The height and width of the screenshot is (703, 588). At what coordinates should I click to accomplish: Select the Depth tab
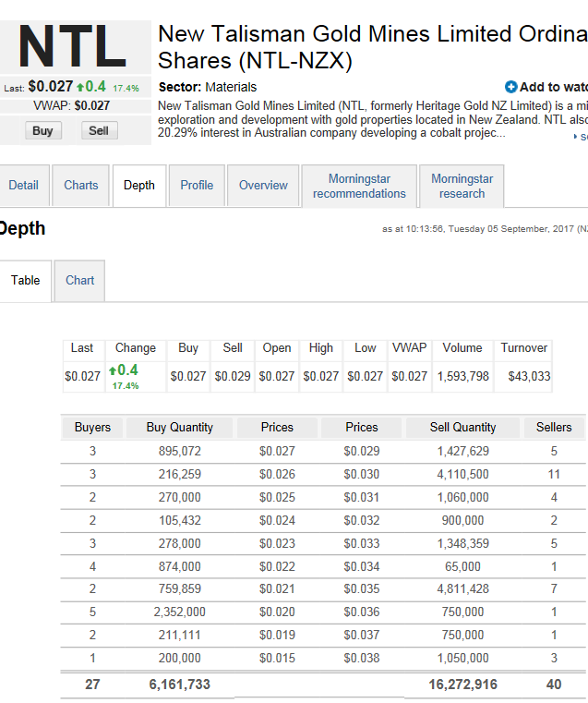click(x=139, y=185)
